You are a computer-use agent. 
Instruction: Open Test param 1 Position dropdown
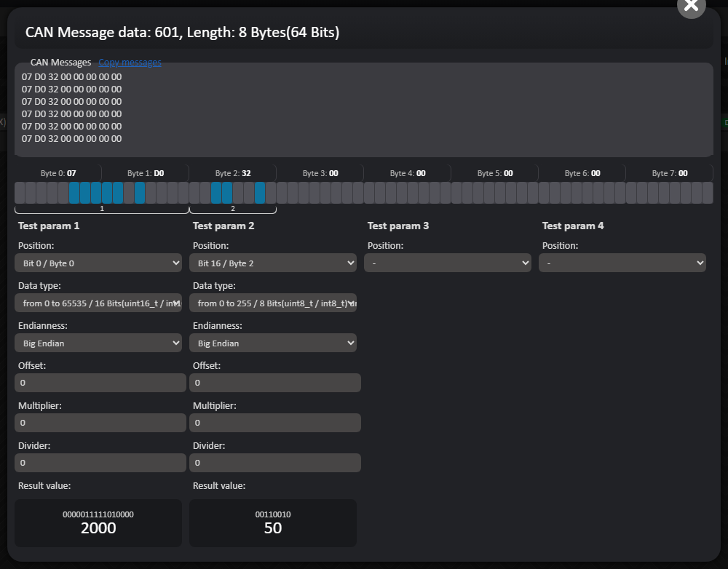[98, 263]
